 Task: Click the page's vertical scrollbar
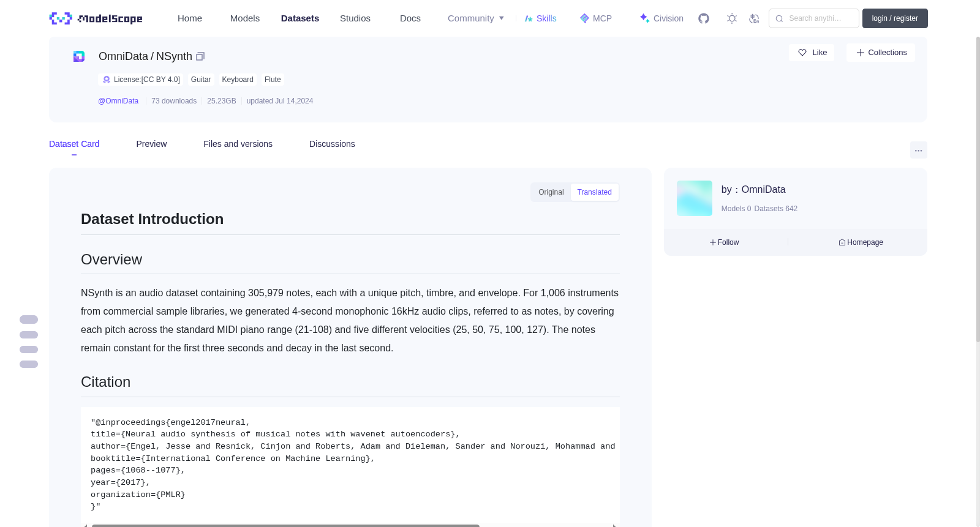(x=978, y=190)
